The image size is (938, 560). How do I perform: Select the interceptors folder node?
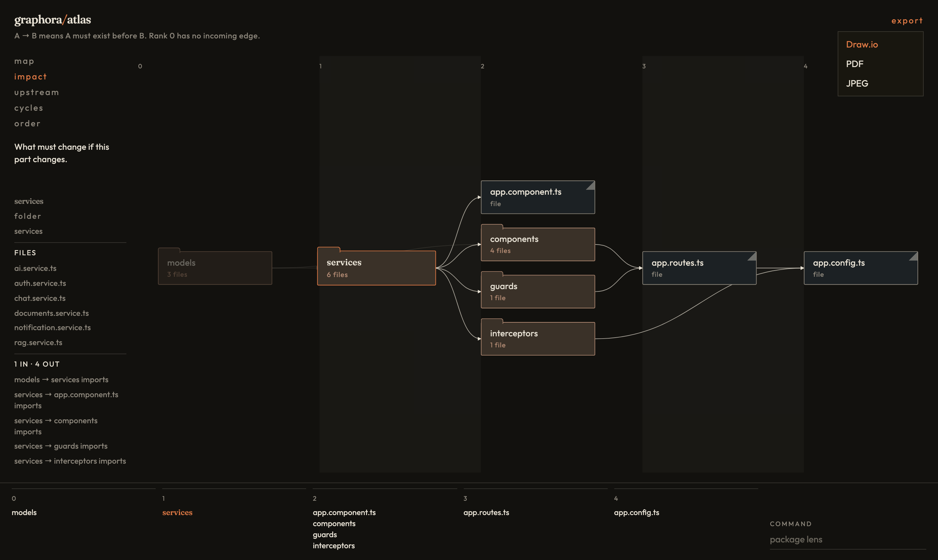[x=538, y=338]
